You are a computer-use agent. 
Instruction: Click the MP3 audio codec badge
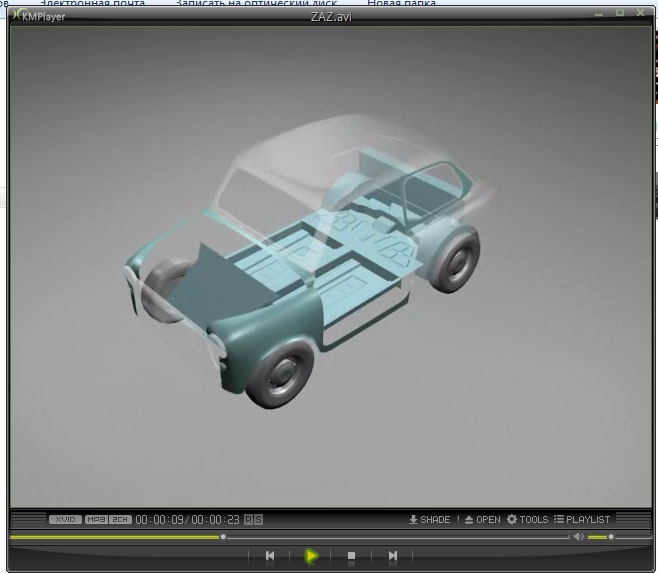click(96, 519)
